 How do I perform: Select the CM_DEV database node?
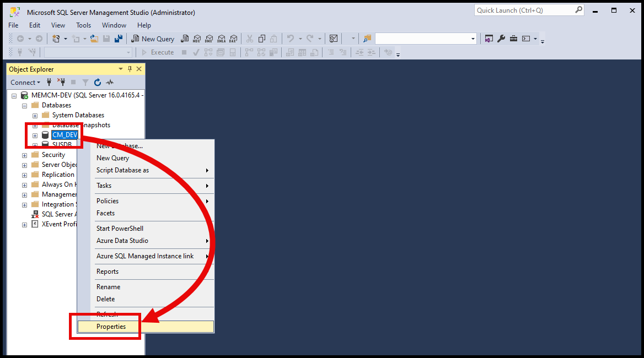(65, 134)
